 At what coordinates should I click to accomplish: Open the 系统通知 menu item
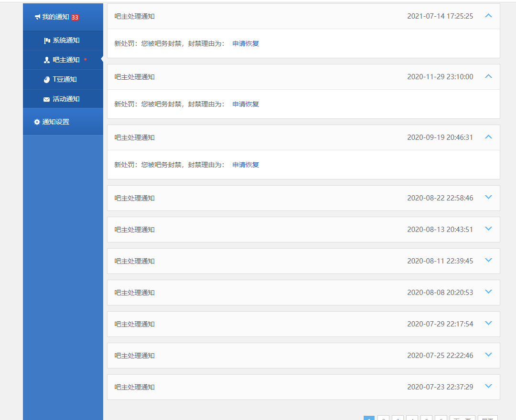[x=66, y=41]
